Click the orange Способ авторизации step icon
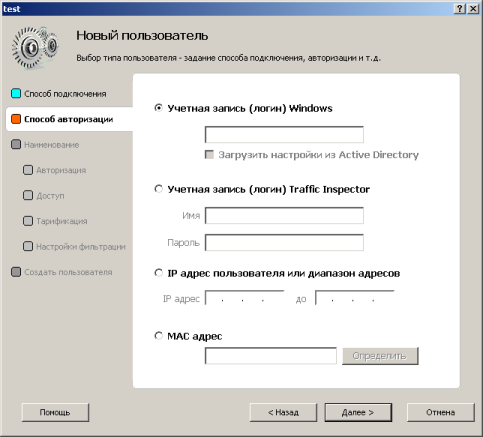The width and height of the screenshot is (483, 437). point(16,119)
